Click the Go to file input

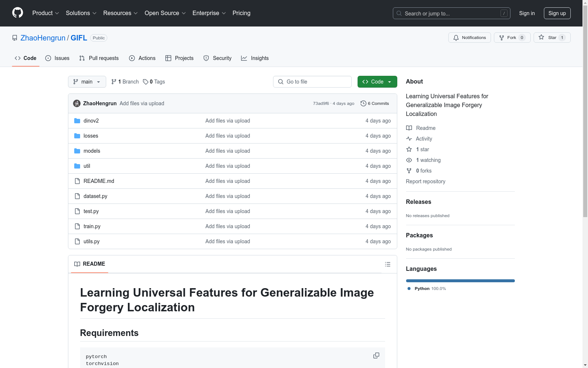[x=312, y=82]
